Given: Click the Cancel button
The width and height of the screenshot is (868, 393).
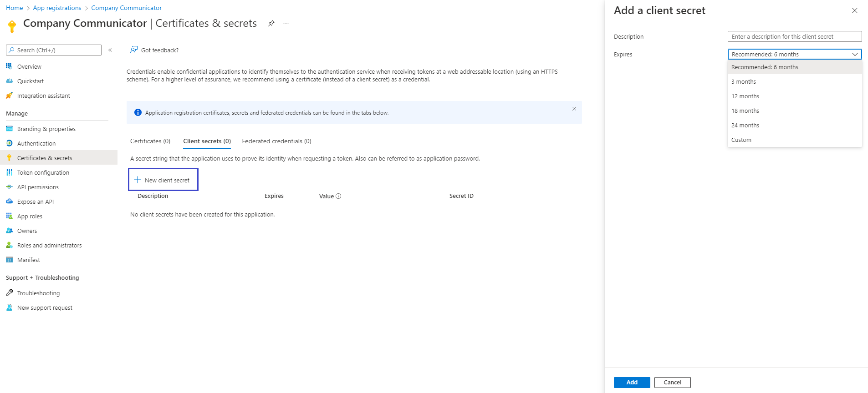Looking at the screenshot, I should click(x=673, y=382).
